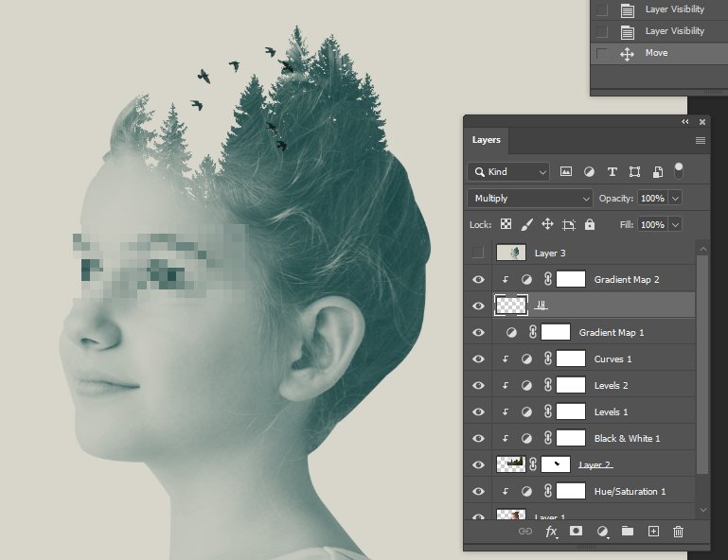Select the unnamed layer's transparent thumbnail
Image resolution: width=728 pixels, height=560 pixels.
point(510,306)
